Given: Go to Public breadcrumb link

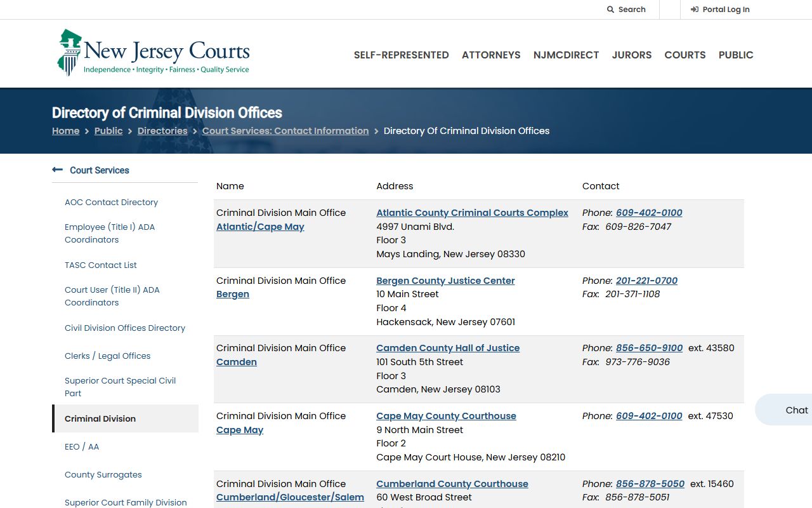Looking at the screenshot, I should [x=108, y=131].
